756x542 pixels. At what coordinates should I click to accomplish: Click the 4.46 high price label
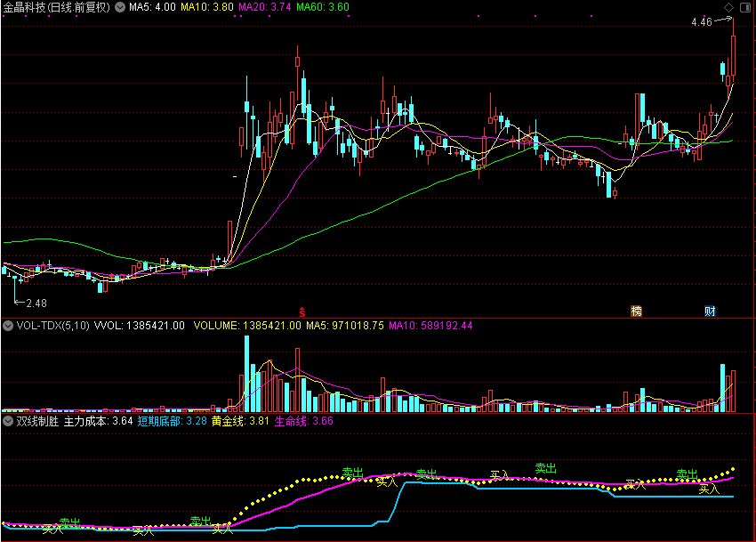[x=702, y=22]
